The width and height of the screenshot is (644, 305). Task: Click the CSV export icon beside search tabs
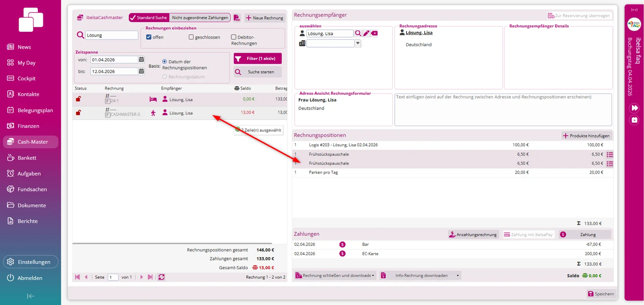point(237,18)
